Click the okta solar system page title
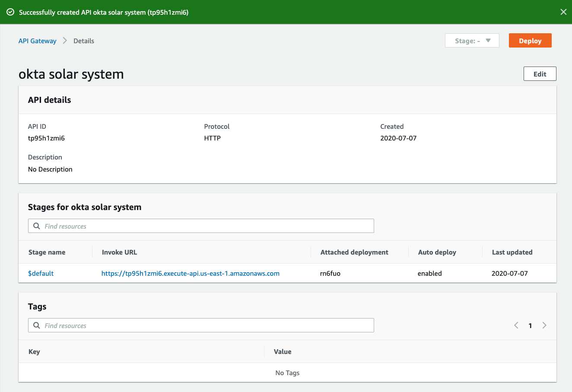572x392 pixels. pos(71,74)
